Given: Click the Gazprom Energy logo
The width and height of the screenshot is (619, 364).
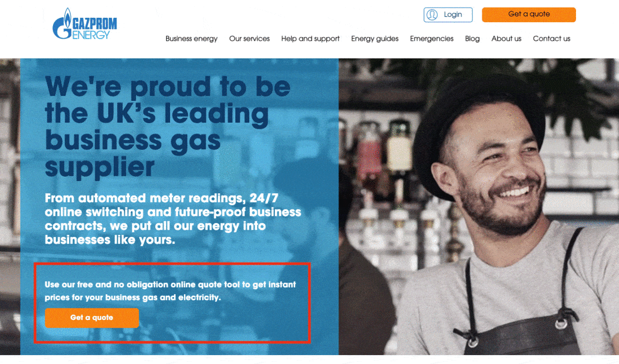Looking at the screenshot, I should [x=85, y=24].
